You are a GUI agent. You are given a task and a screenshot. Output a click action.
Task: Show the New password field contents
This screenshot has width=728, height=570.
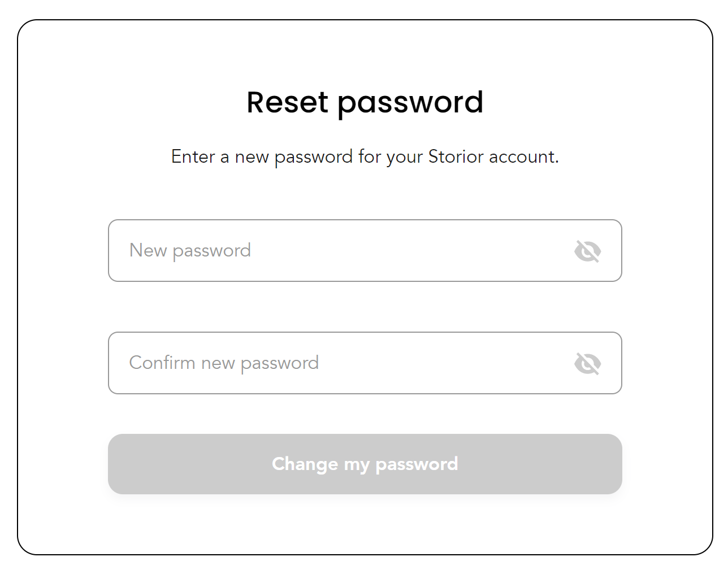tap(587, 251)
